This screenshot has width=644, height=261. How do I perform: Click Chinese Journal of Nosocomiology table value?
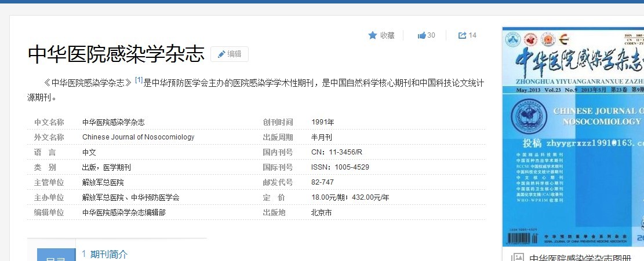coord(138,137)
